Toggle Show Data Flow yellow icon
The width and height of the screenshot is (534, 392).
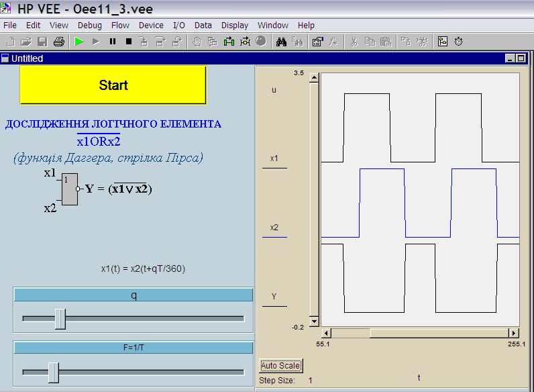tap(246, 42)
